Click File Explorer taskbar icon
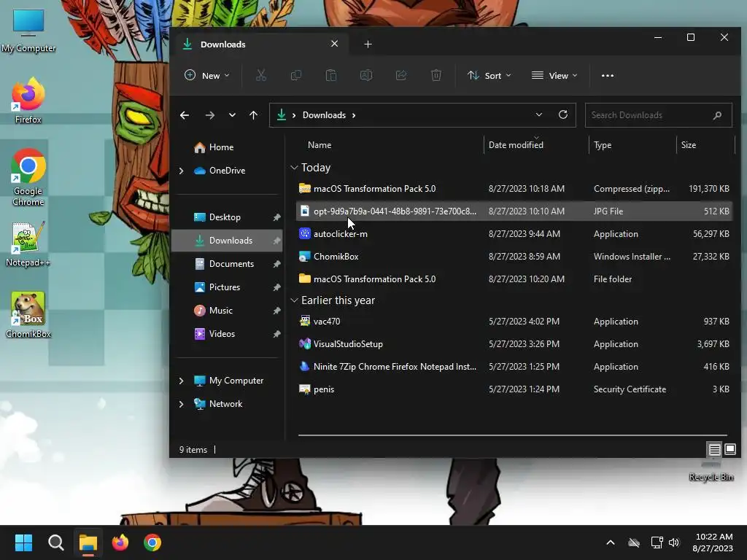 pos(88,542)
